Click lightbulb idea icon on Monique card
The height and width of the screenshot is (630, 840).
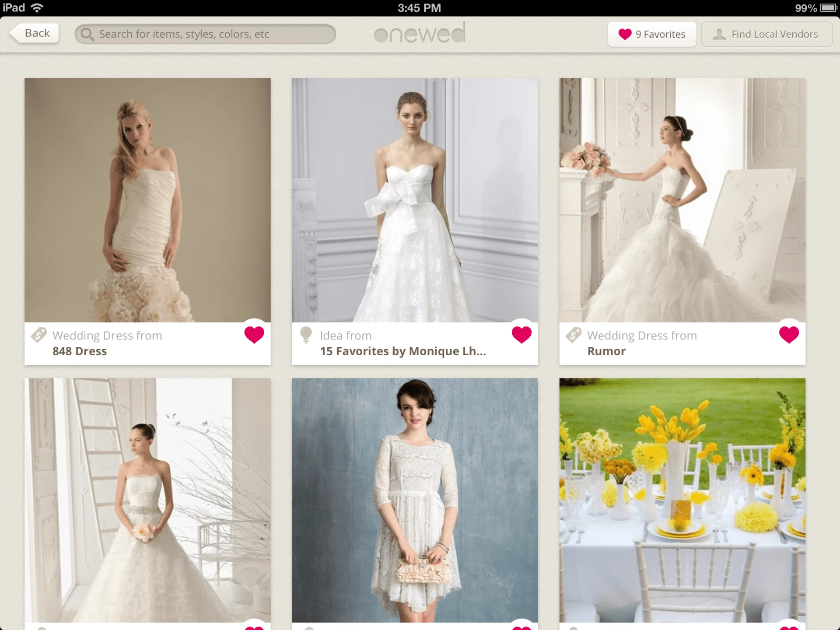tap(306, 335)
